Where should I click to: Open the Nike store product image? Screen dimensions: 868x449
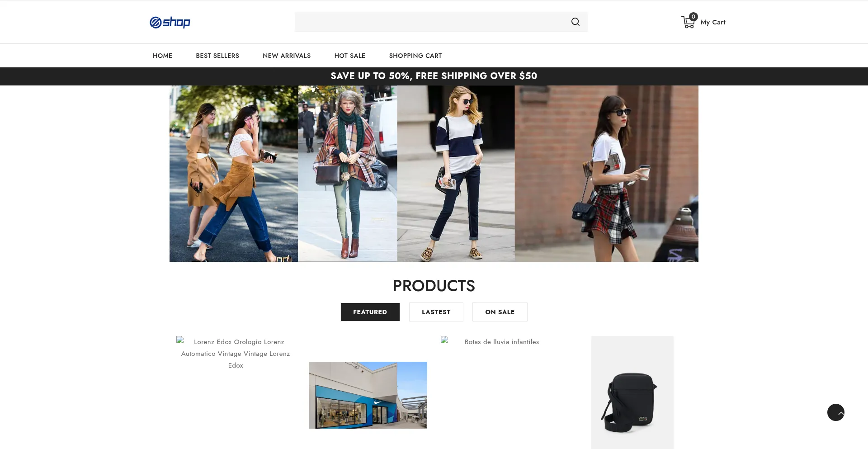[x=368, y=395]
